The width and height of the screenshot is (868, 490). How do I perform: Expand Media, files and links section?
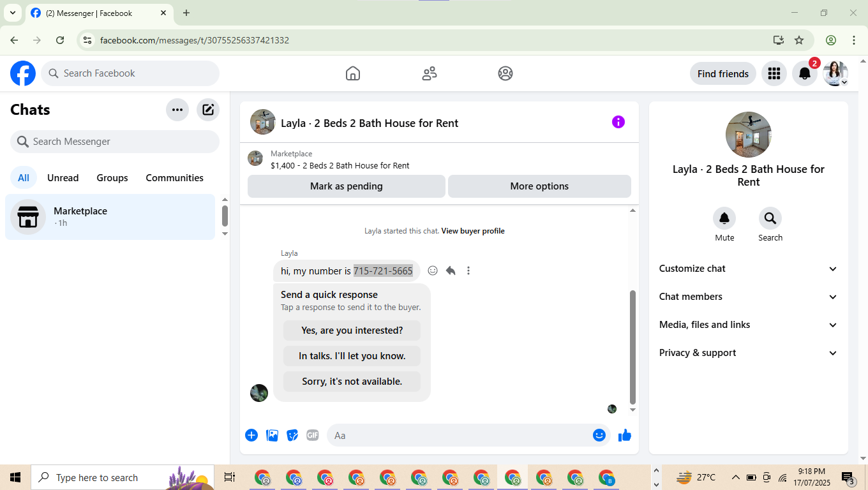(x=749, y=325)
